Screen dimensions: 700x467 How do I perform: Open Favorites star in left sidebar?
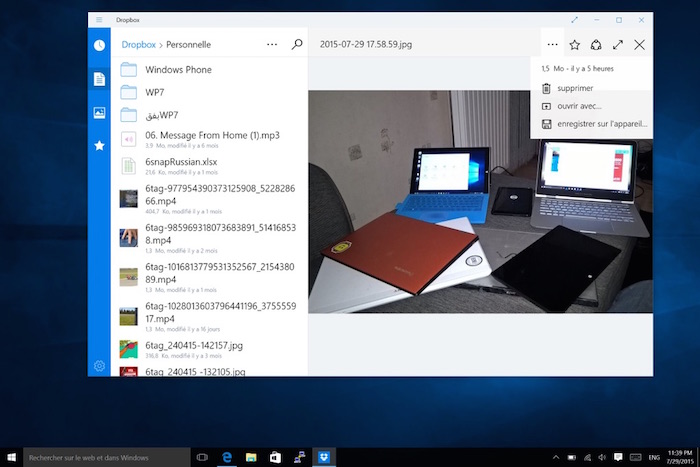pyautogui.click(x=100, y=145)
